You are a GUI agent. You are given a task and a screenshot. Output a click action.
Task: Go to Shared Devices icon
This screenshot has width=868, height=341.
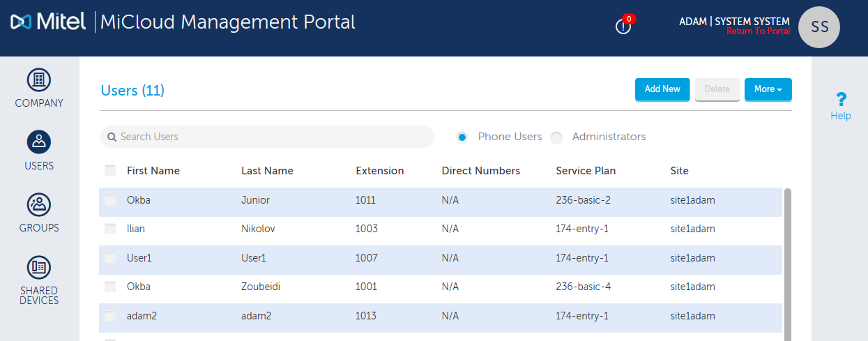39,267
